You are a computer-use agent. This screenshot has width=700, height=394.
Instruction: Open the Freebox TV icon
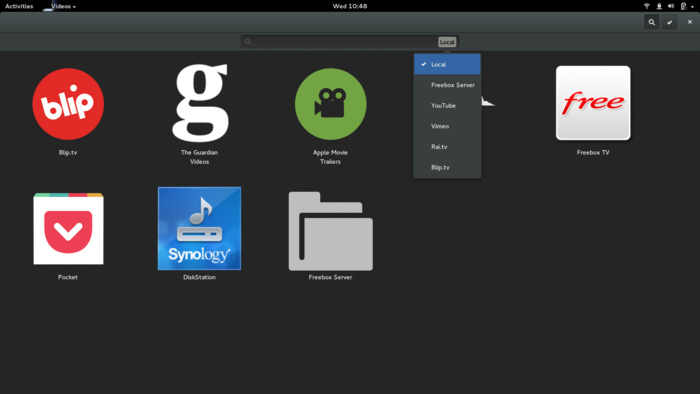click(593, 103)
